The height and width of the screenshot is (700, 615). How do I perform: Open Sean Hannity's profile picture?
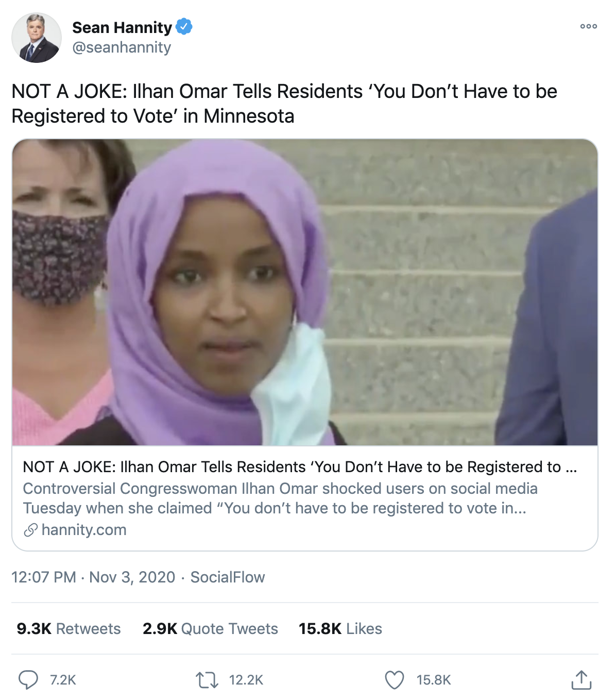point(37,38)
